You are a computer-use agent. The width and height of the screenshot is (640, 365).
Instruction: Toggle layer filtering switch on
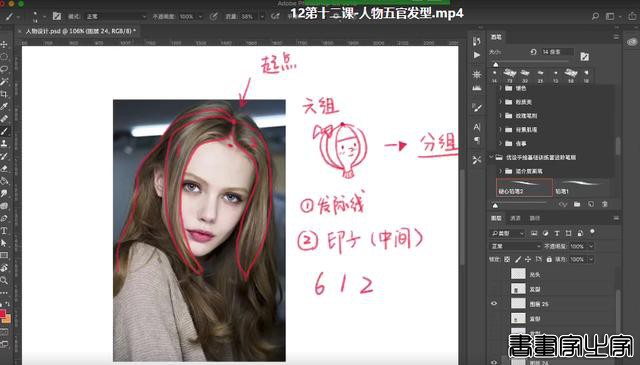(592, 232)
